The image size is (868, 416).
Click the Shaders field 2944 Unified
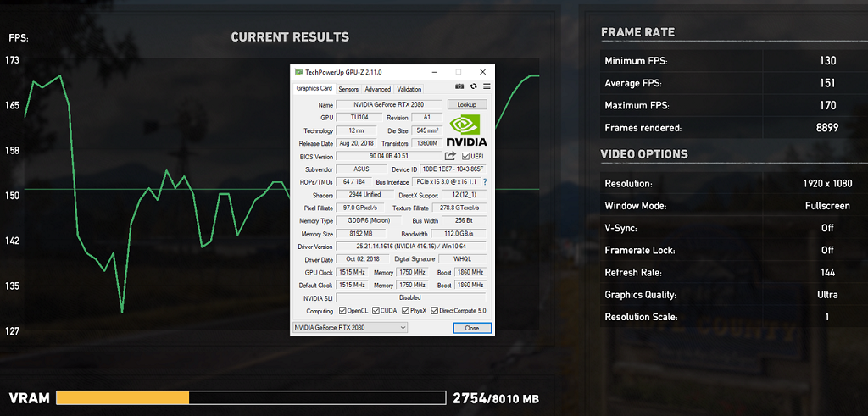[x=364, y=195]
